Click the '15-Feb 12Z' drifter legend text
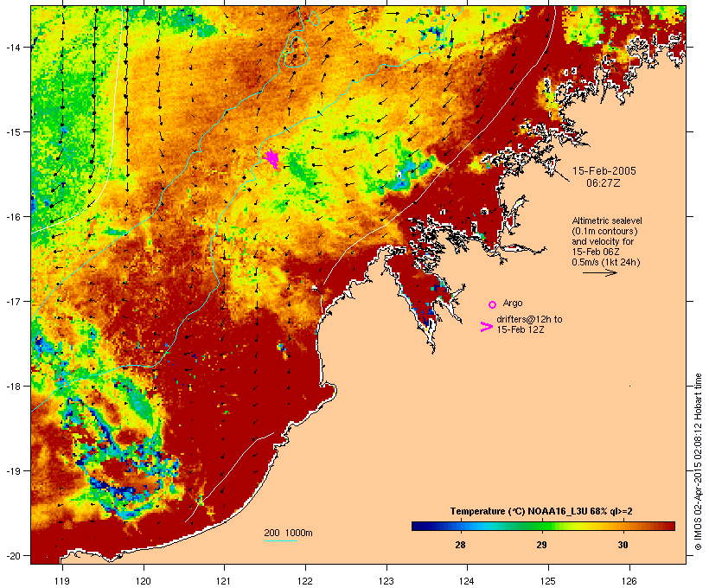Image resolution: width=709 pixels, height=588 pixels. [521, 329]
